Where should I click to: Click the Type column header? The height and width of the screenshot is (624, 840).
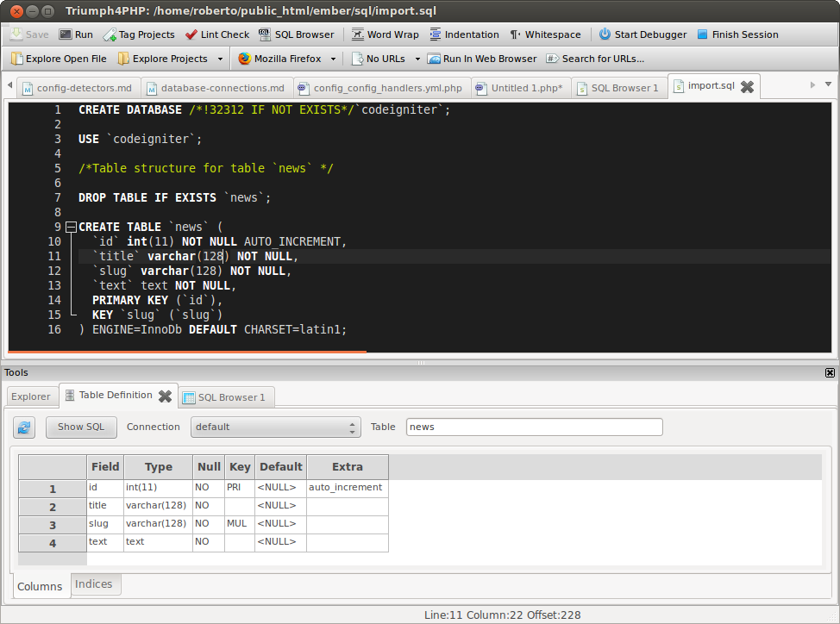coord(158,466)
